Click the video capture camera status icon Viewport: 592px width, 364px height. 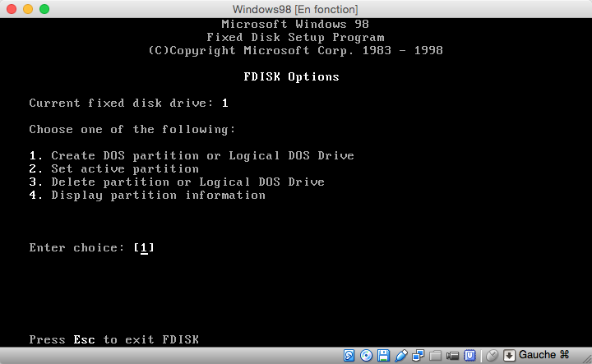[452, 355]
